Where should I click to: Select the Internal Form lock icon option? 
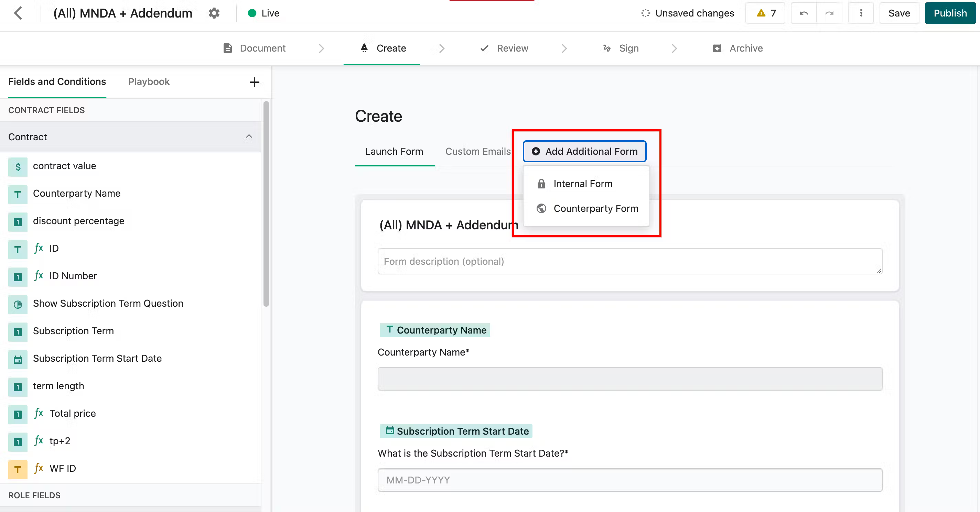pos(541,183)
